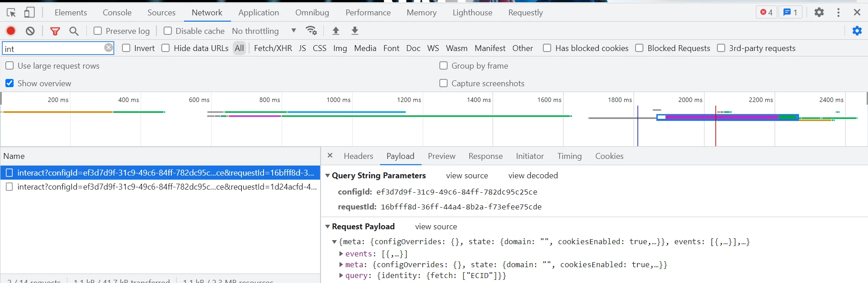Enable the Disable cache checkbox

[168, 31]
